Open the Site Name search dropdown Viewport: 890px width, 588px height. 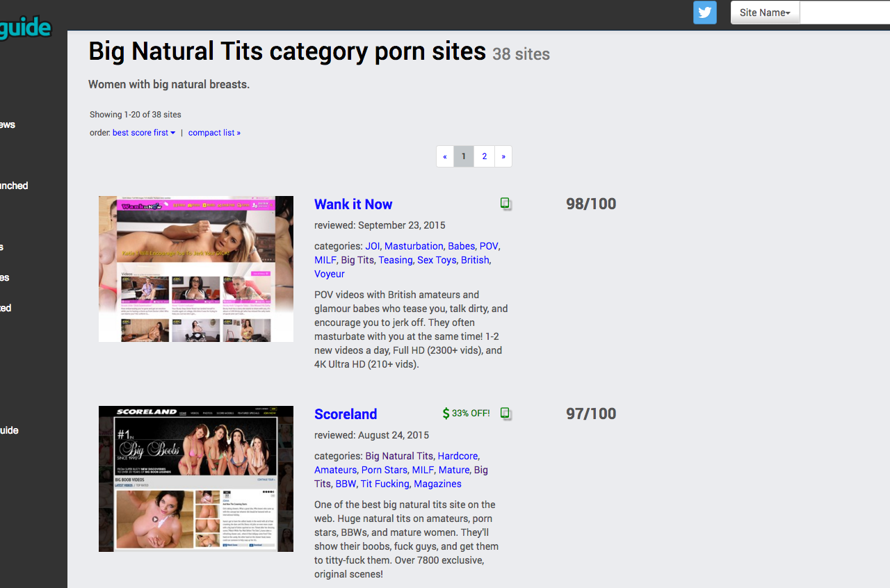pyautogui.click(x=765, y=13)
